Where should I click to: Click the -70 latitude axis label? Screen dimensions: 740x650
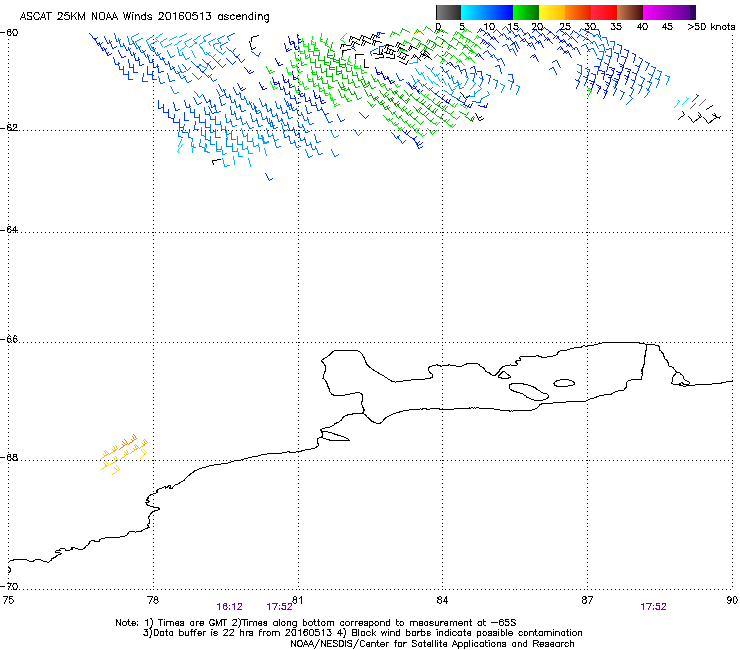[x=9, y=586]
